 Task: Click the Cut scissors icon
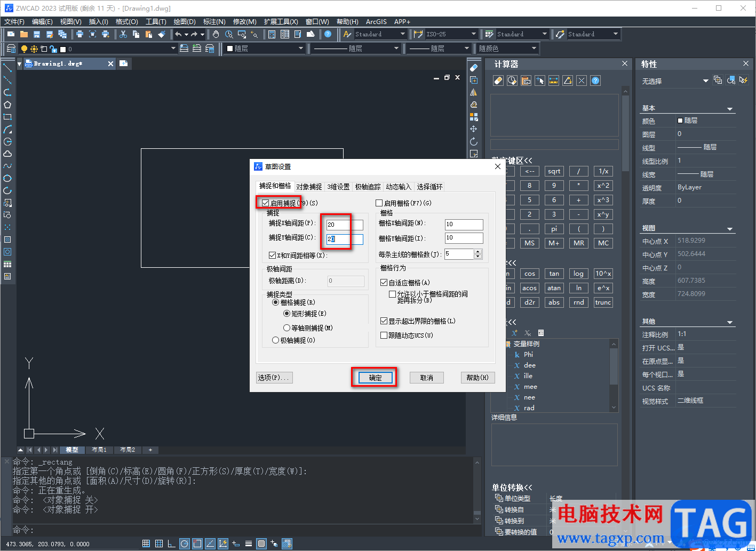click(x=123, y=34)
